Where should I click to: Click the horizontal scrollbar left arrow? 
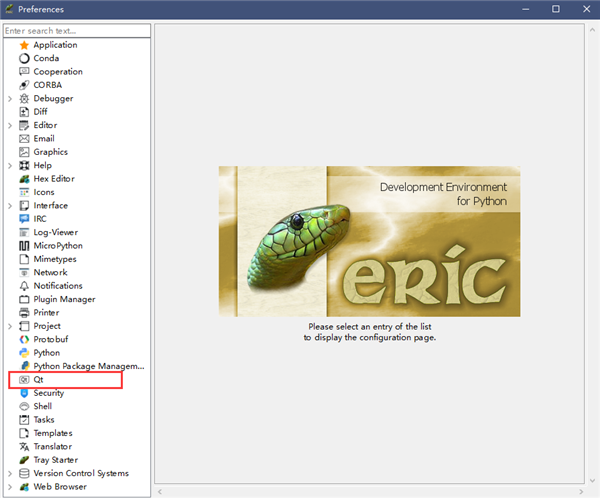pos(160,491)
